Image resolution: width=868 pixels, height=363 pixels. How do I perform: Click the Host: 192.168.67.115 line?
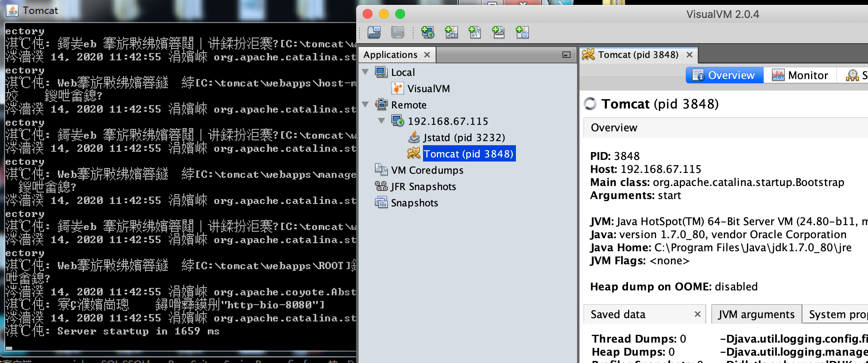coord(646,169)
